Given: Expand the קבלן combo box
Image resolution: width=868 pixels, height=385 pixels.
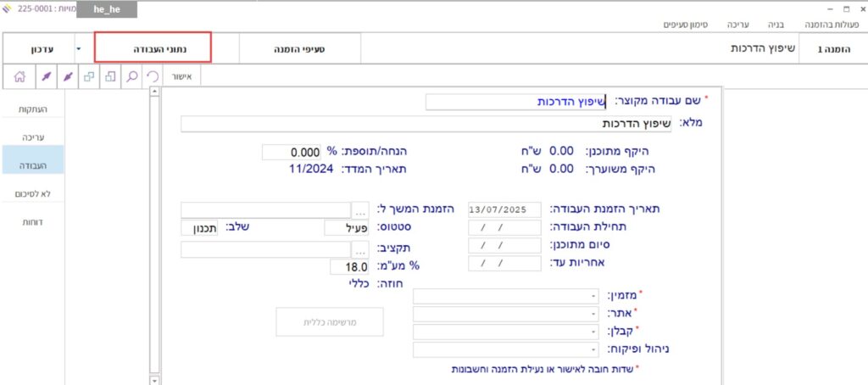Looking at the screenshot, I should point(593,332).
